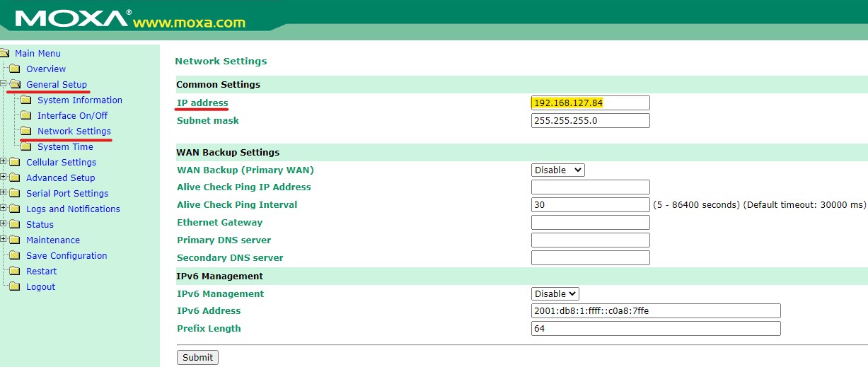Open Network Settings in the sidebar
The height and width of the screenshot is (367, 868).
(x=74, y=131)
